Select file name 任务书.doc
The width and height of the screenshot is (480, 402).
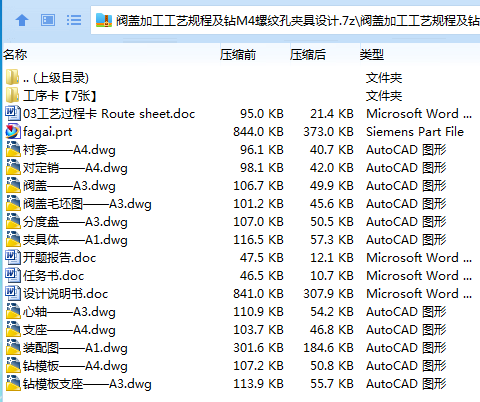pyautogui.click(x=54, y=276)
